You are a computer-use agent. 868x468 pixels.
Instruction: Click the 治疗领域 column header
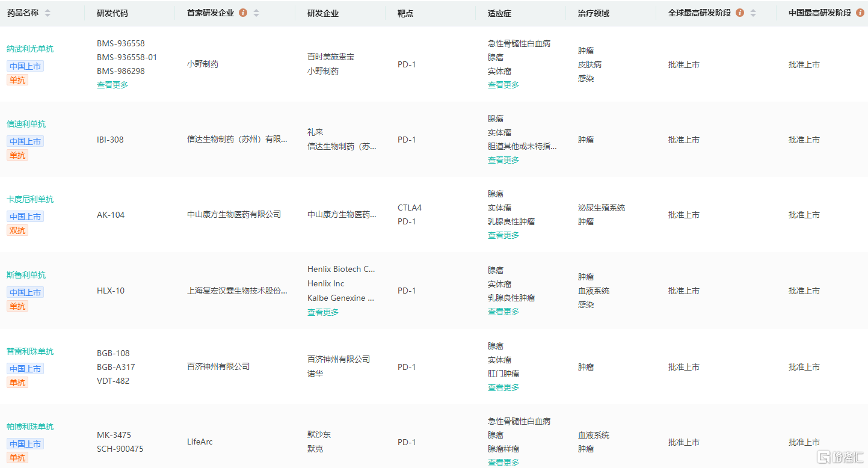(x=594, y=13)
